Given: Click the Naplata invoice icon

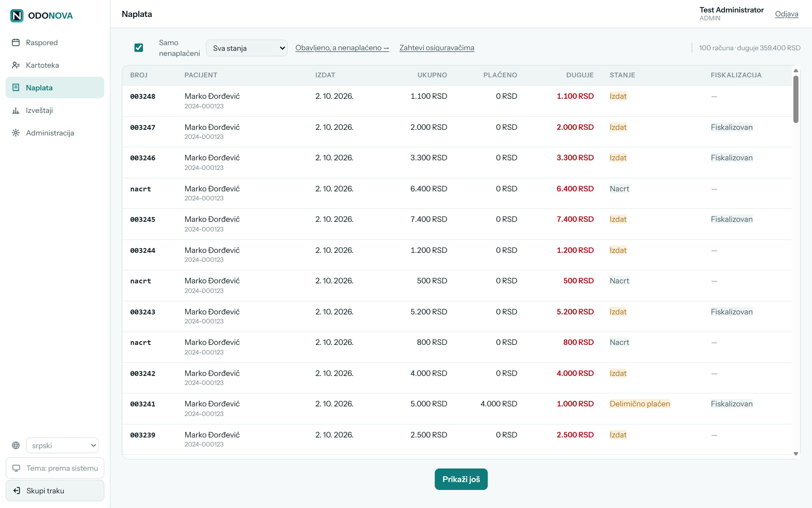Looking at the screenshot, I should pos(16,87).
